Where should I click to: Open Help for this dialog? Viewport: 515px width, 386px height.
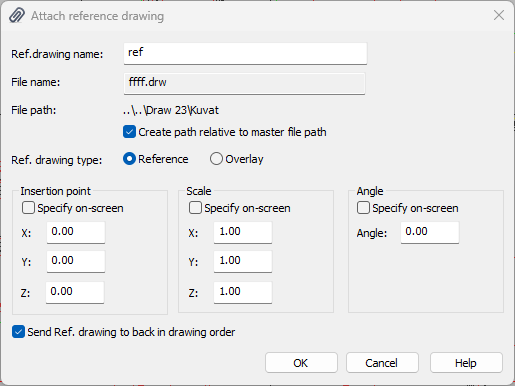pyautogui.click(x=466, y=363)
